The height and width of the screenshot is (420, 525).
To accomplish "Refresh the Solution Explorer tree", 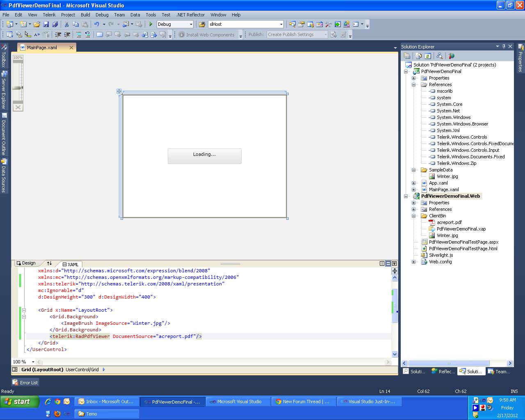I will point(428,56).
